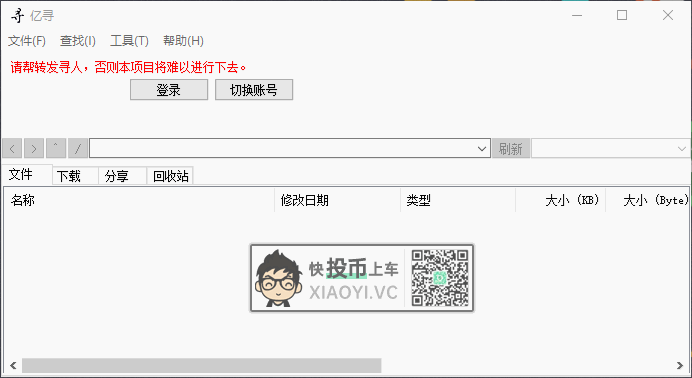Go up one level with caret button
Screen dimensions: 692x378
(56, 149)
